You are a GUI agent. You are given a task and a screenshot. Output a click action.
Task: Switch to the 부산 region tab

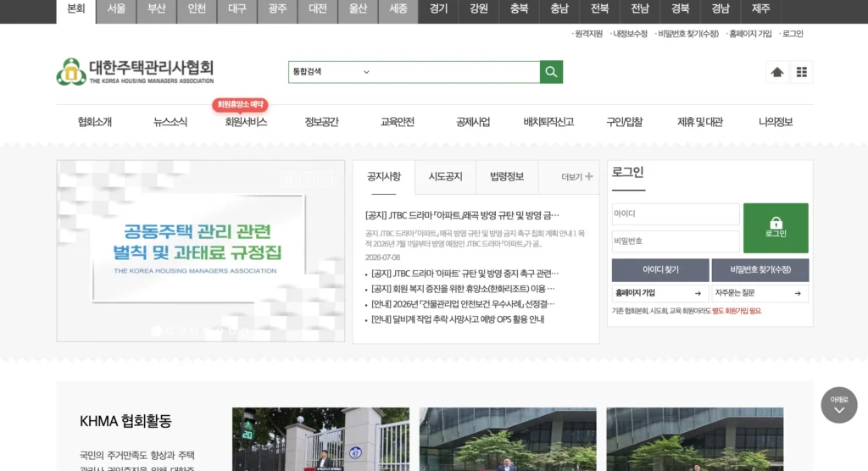pos(157,10)
